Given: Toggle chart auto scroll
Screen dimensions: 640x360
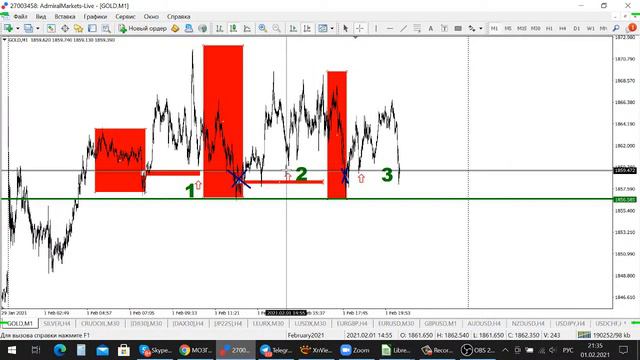Looking at the screenshot, I should click(293, 28).
